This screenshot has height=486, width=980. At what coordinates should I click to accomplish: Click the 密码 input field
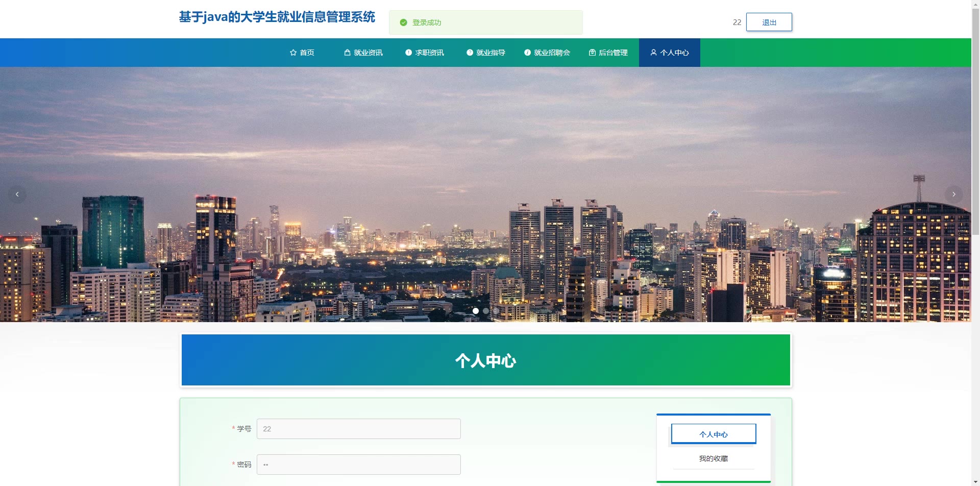point(359,465)
